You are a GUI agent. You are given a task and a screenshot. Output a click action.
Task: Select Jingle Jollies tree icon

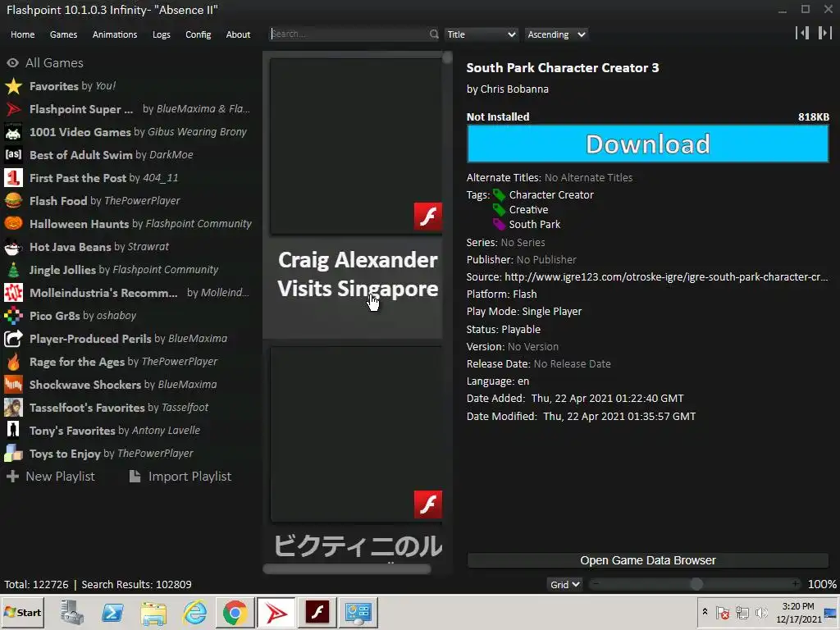(13, 270)
